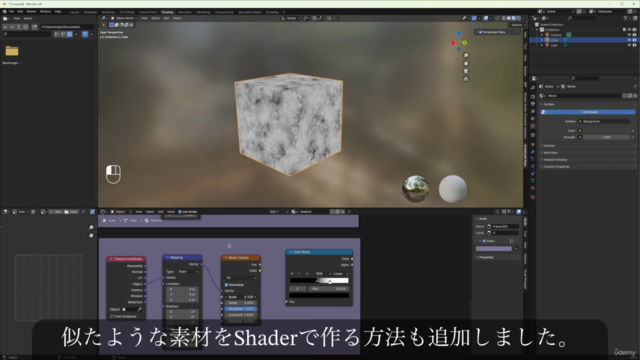Select the Camera object in outliner
This screenshot has width=640, height=360.
(x=556, y=35)
